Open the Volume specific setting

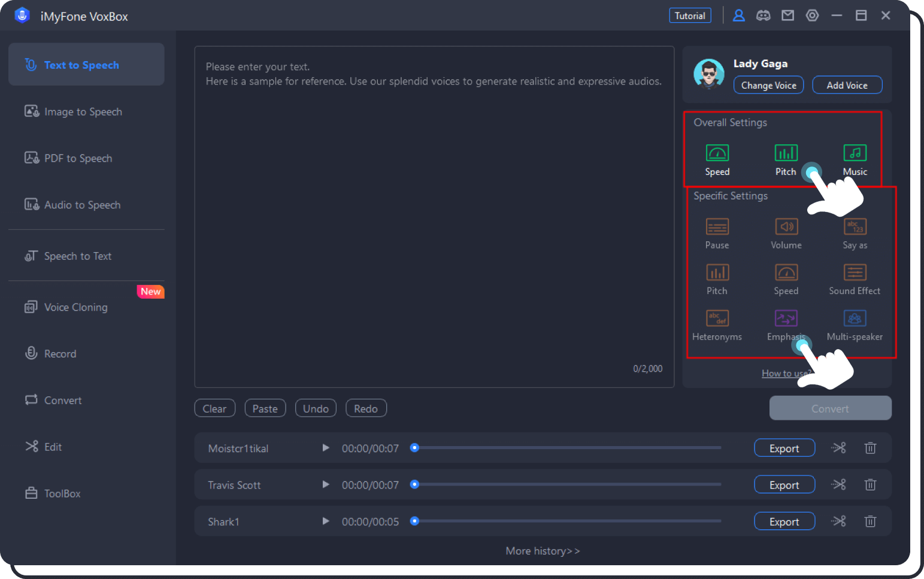(x=786, y=234)
